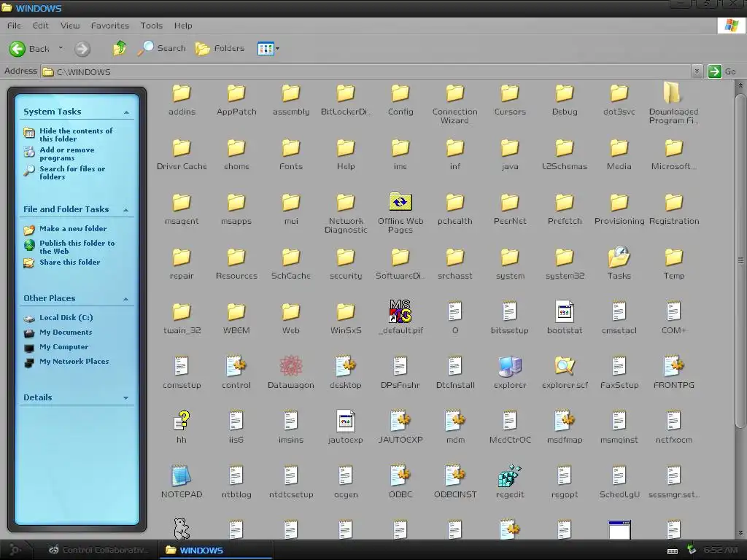Select the Downloaded Program Files folder
Viewport: 747px width, 560px height.
tap(673, 102)
